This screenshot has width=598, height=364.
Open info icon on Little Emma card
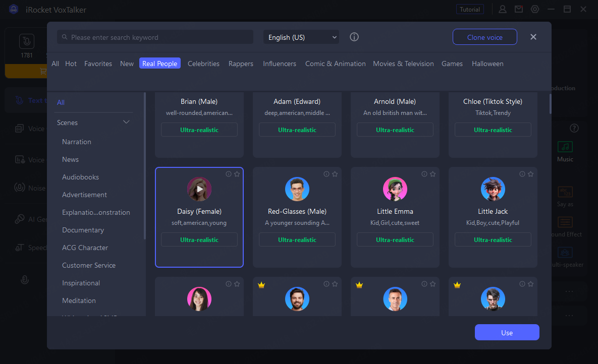coord(424,174)
